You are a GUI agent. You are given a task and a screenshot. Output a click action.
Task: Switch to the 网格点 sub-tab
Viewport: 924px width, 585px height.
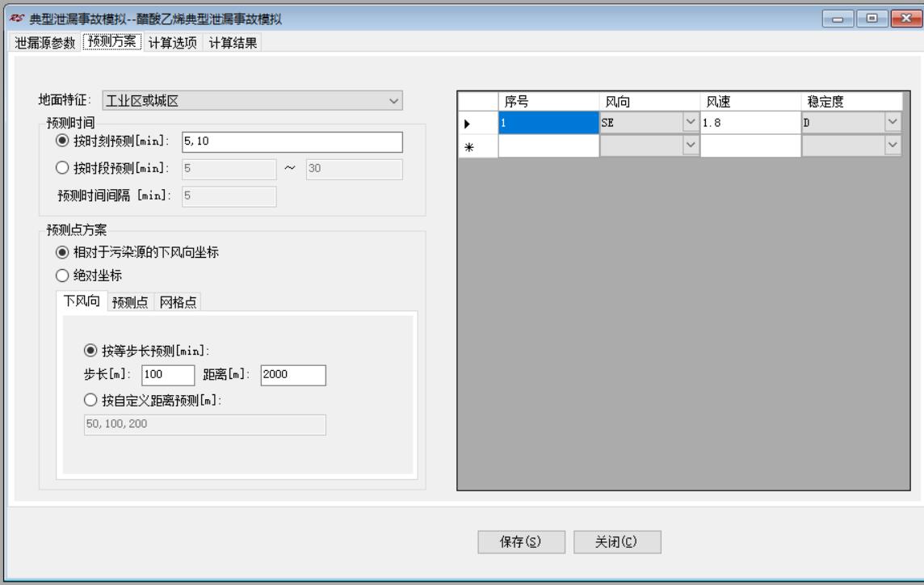(x=178, y=302)
